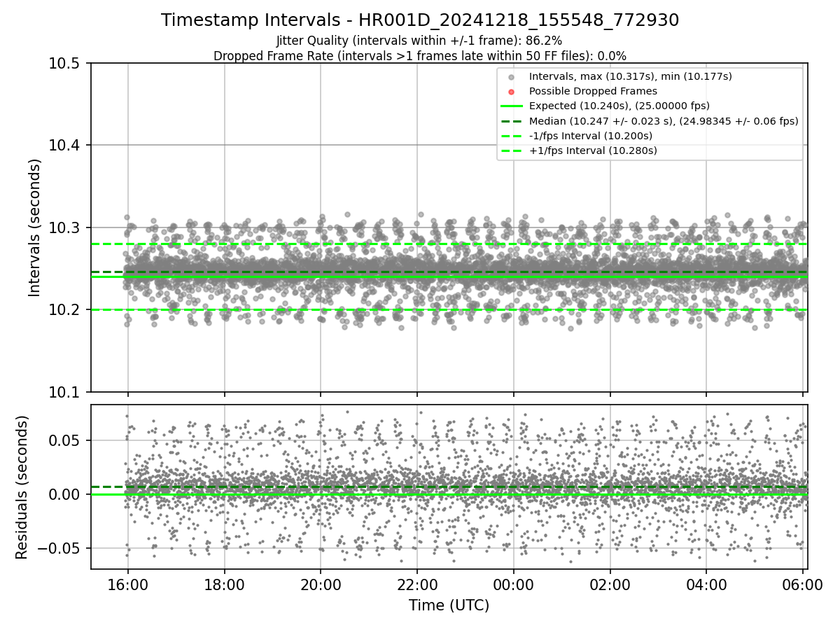Click the 02:00 x-axis tick label

click(610, 584)
